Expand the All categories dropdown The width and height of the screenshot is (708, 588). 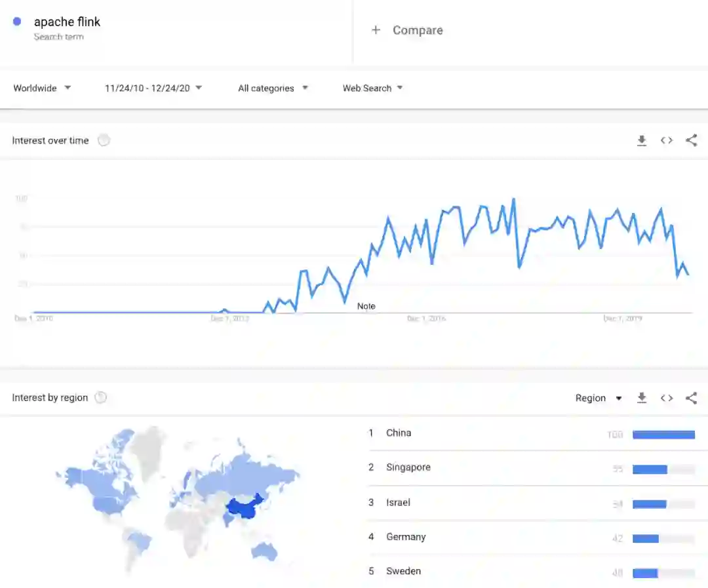273,88
